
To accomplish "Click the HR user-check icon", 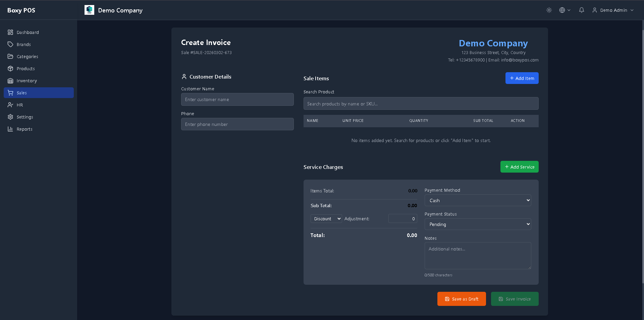I will coord(10,105).
